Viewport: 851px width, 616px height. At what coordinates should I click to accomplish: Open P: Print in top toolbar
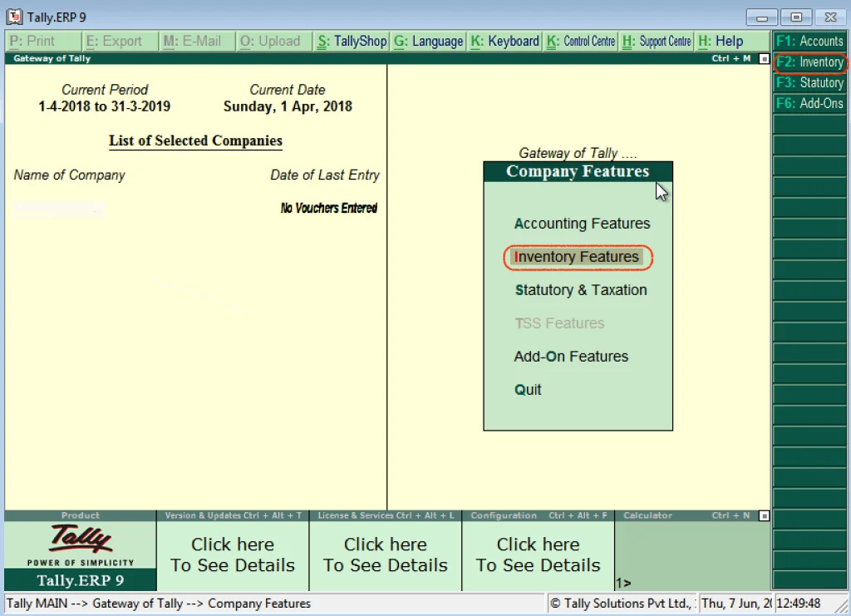coord(43,42)
